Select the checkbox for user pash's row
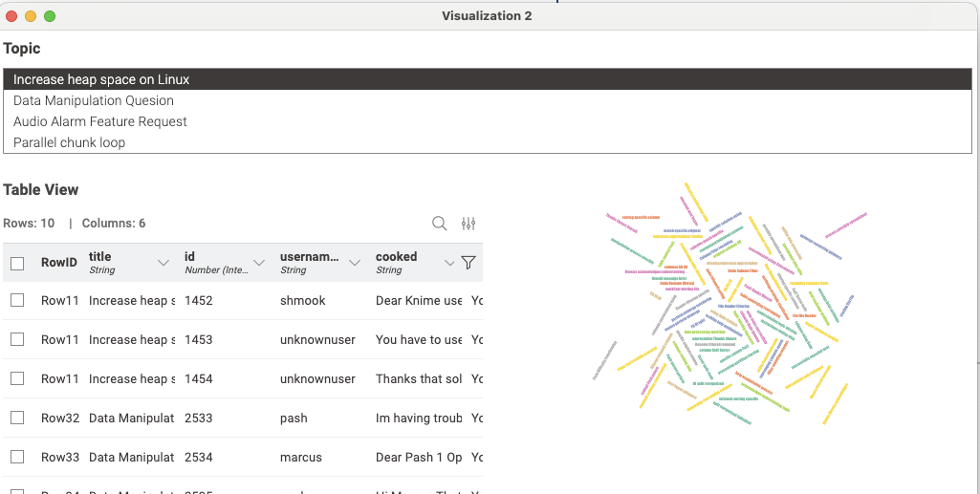 point(17,418)
